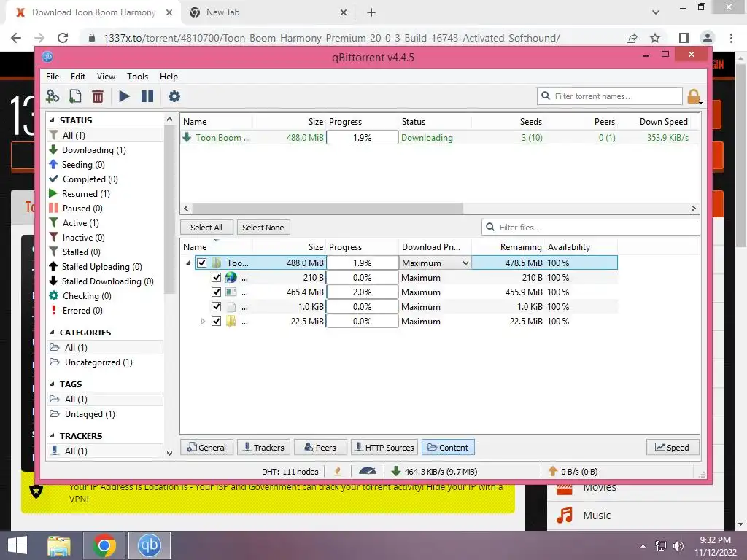
Task: Click the green download speed arrow in status bar
Action: (395, 472)
